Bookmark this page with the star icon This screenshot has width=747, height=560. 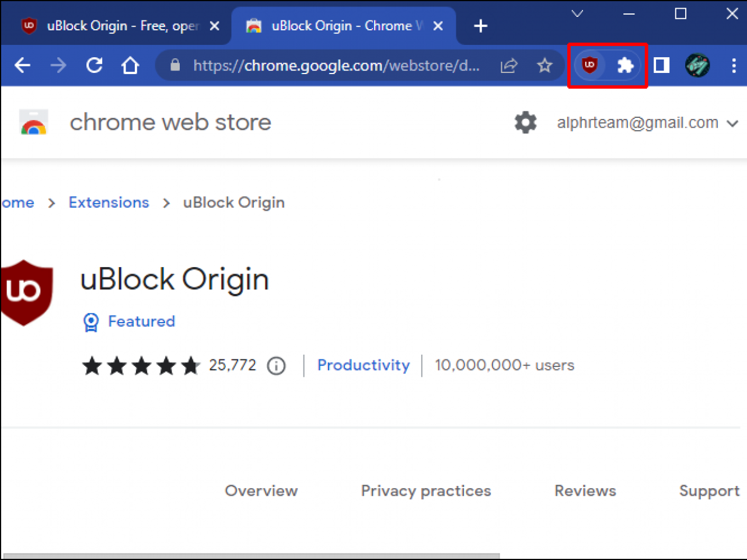coord(544,65)
